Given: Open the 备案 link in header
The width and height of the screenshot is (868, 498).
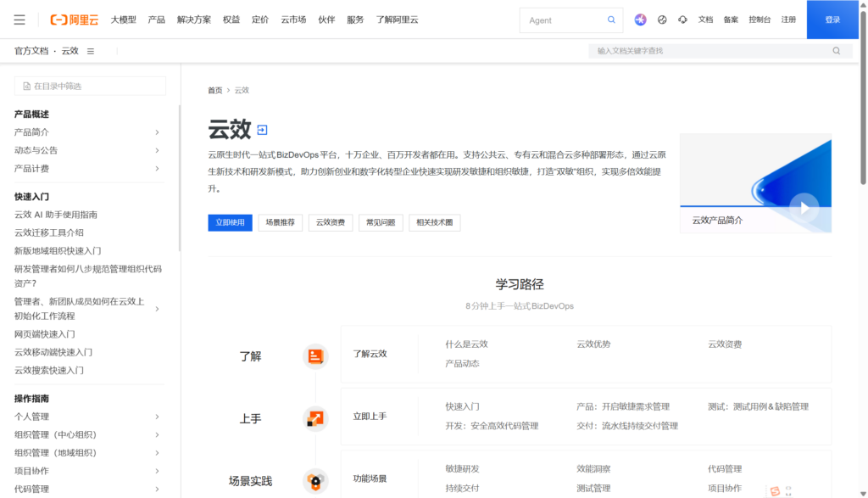Looking at the screenshot, I should [731, 20].
